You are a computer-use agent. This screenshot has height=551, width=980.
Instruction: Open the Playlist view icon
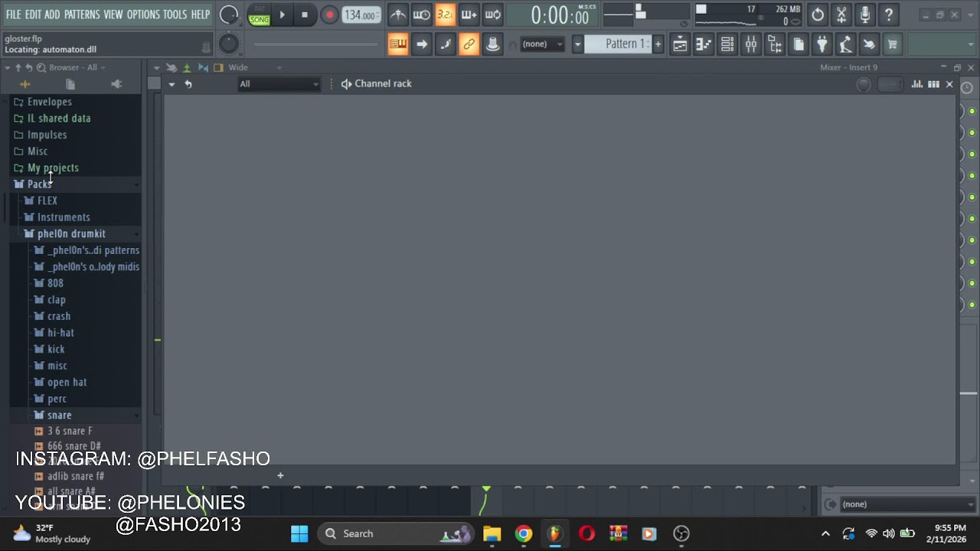[680, 44]
